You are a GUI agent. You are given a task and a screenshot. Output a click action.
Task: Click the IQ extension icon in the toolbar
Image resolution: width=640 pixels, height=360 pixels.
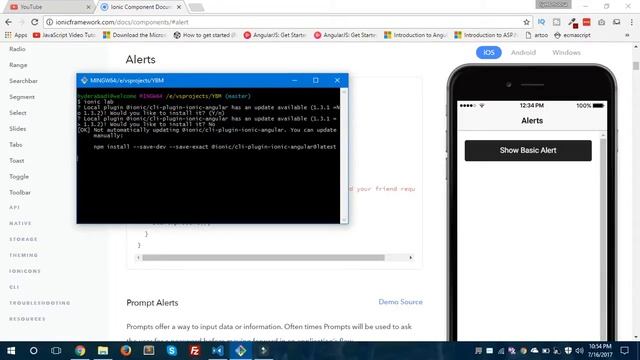pos(541,22)
